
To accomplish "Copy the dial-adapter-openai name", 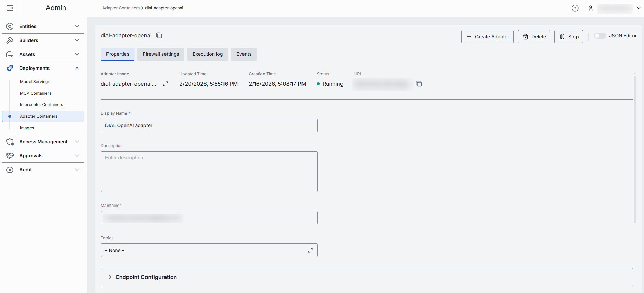I will point(159,35).
